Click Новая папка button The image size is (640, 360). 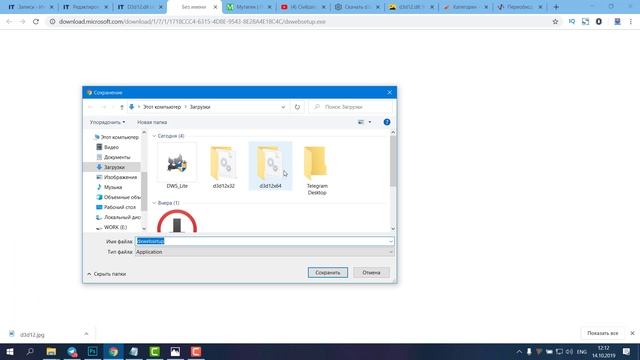[x=152, y=122]
